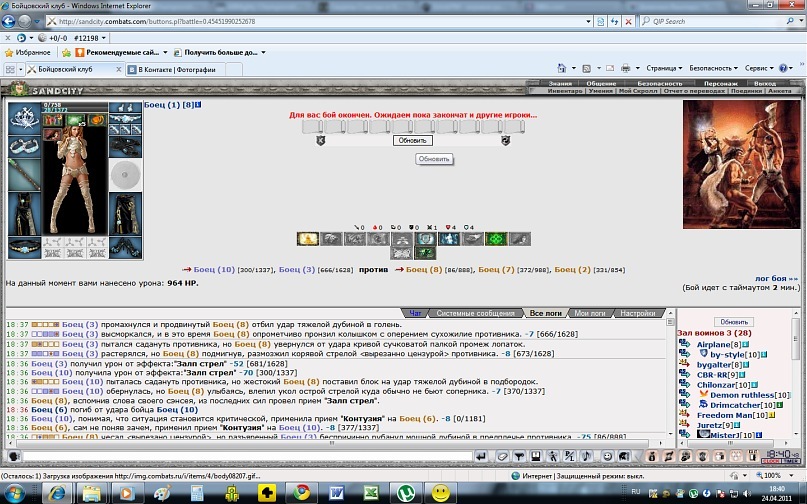Expand the address bar history dropdown
This screenshot has height=504, width=807.
point(588,22)
